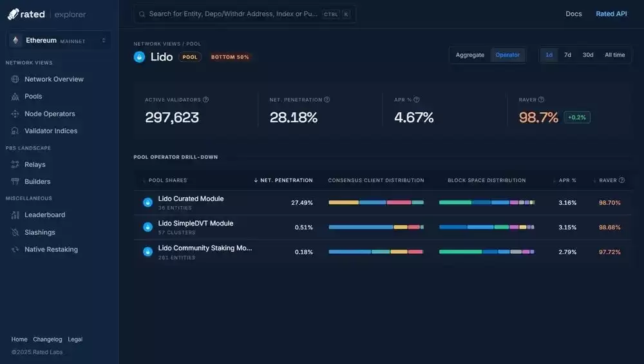The height and width of the screenshot is (364, 644).
Task: Open the Ethereum Mainnet network dropdown
Action: (x=59, y=41)
